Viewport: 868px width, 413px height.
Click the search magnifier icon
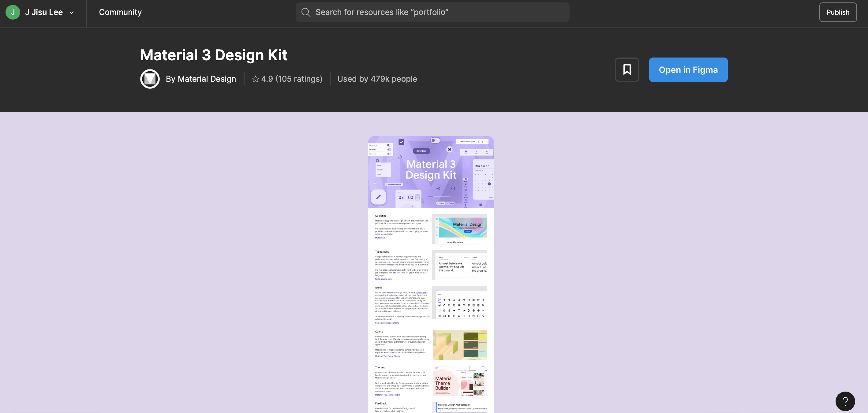(x=306, y=13)
